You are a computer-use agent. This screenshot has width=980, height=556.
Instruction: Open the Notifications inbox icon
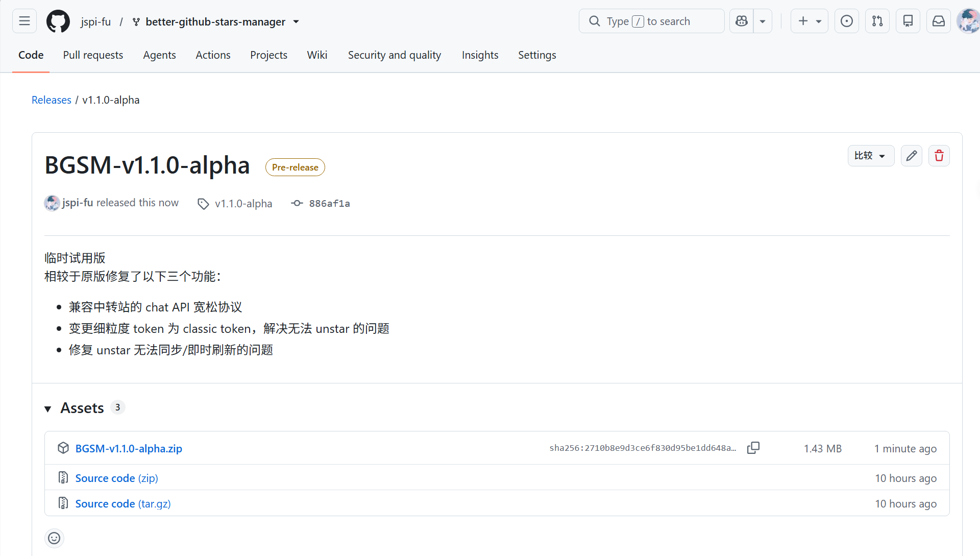tap(939, 21)
